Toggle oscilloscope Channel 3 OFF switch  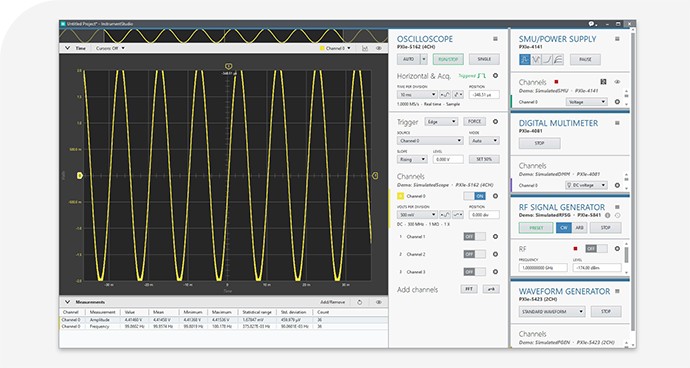(475, 272)
